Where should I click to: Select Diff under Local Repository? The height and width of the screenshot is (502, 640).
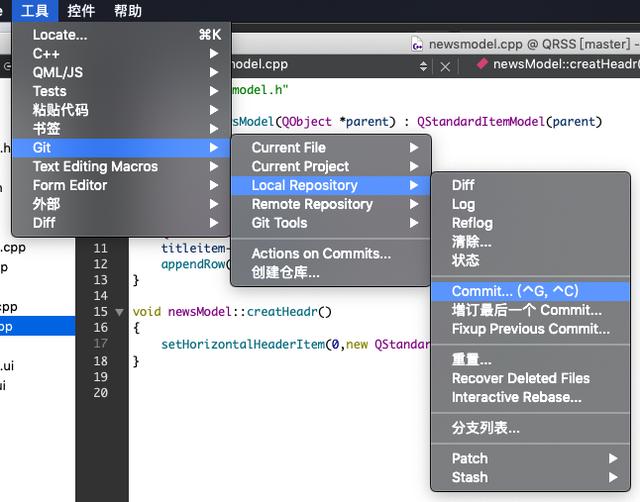(531, 185)
